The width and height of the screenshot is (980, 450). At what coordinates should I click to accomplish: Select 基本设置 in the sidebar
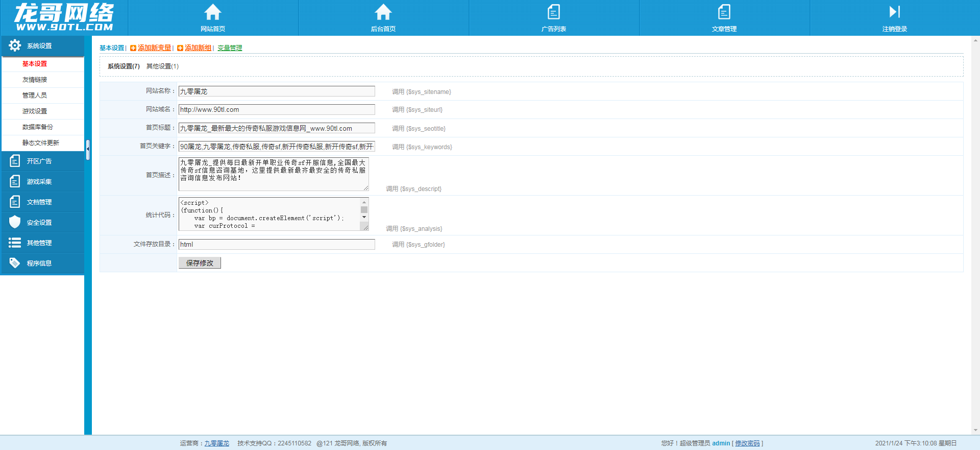[x=35, y=64]
